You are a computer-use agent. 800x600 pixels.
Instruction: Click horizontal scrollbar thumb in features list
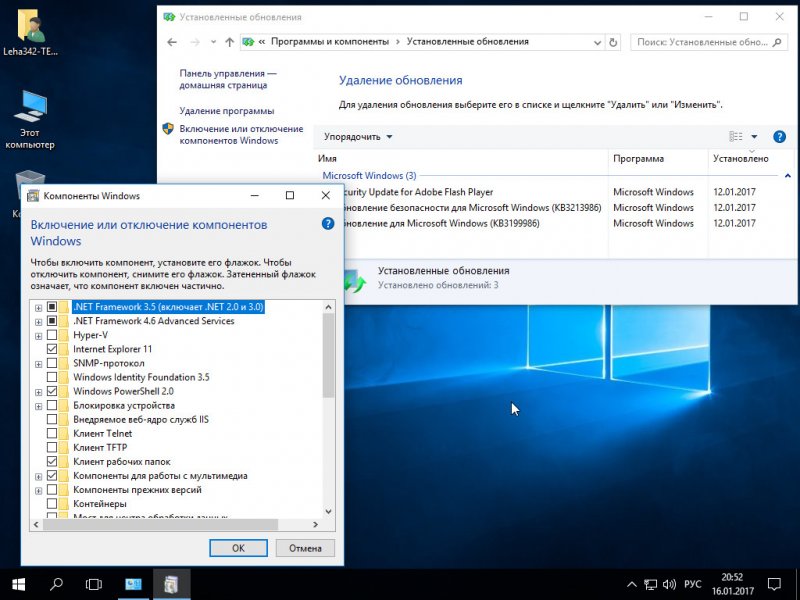[161, 524]
